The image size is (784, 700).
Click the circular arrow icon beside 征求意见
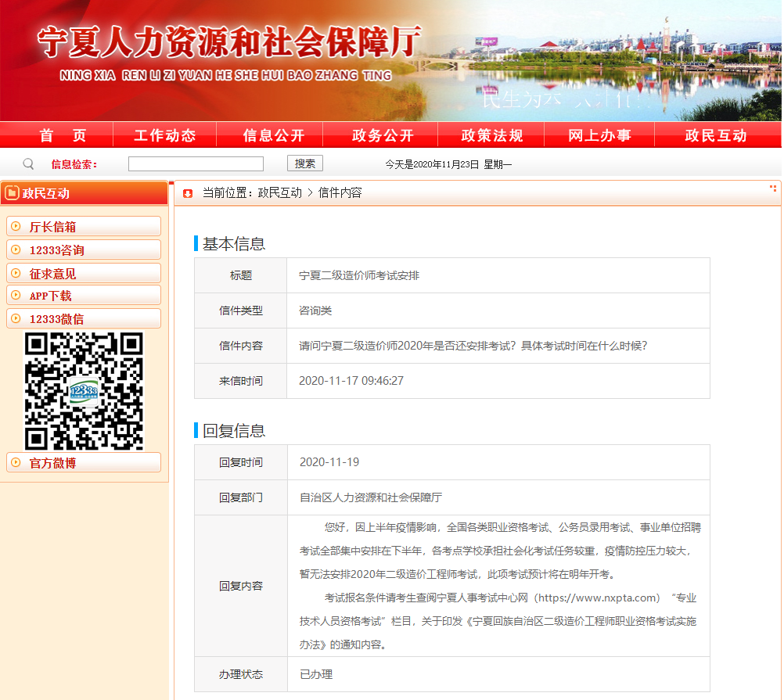click(x=16, y=274)
